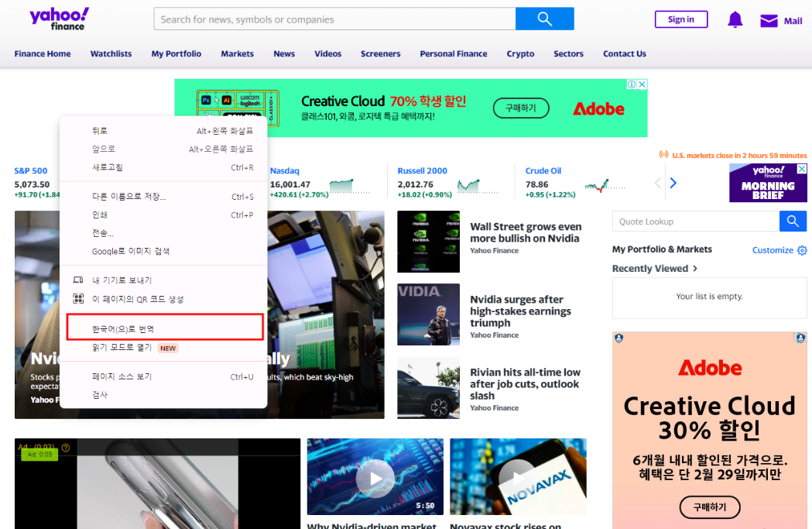Click the ad help question mark icon
Viewport: 812px width, 529px height.
click(x=66, y=448)
